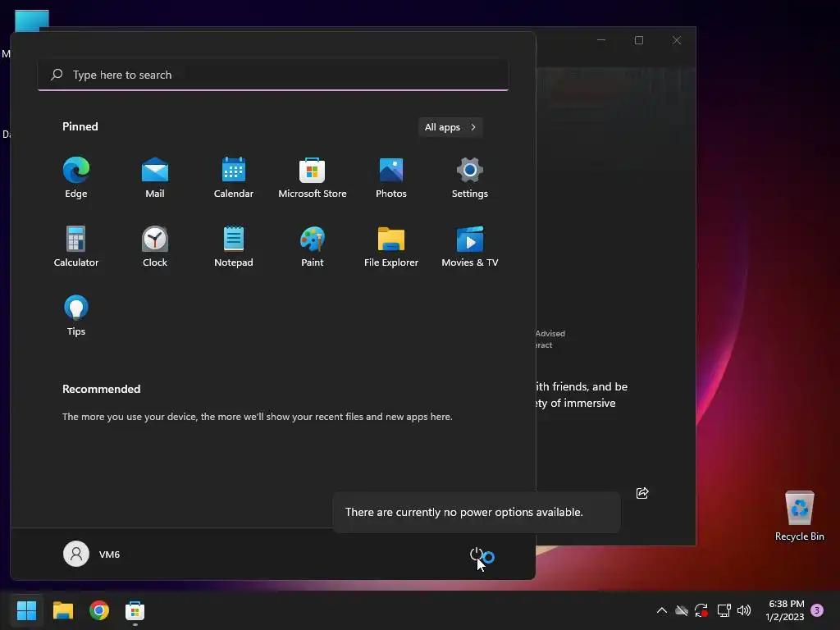Screen dimensions: 840x630
Task: Launch Movies & TV app
Action: (470, 246)
